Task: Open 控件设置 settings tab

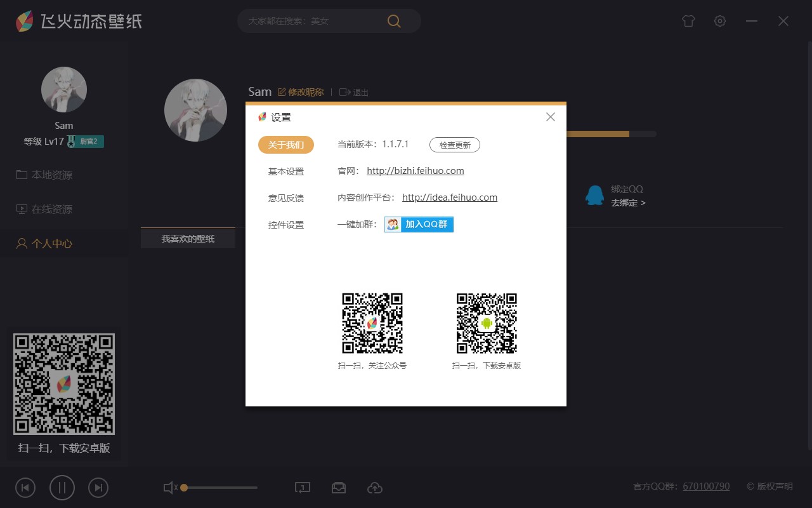Action: (x=286, y=225)
